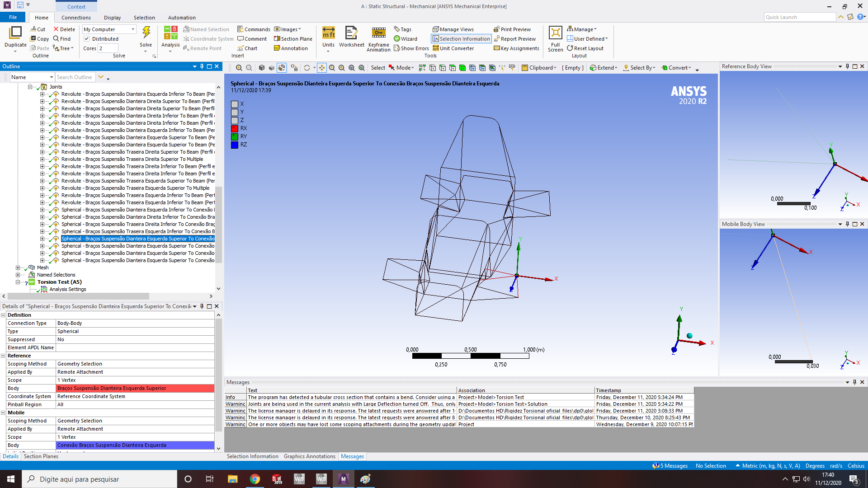Click the Delete tool

click(64, 29)
